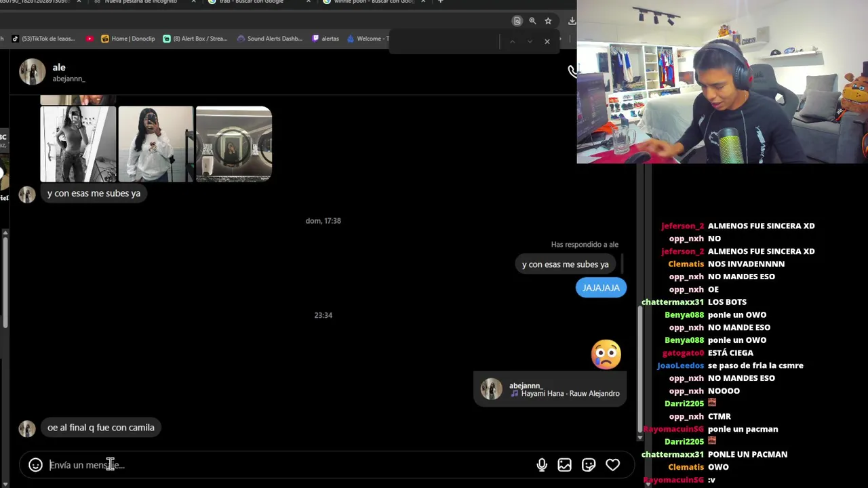The width and height of the screenshot is (868, 488).
Task: Open the image attachment icon
Action: pyautogui.click(x=564, y=465)
